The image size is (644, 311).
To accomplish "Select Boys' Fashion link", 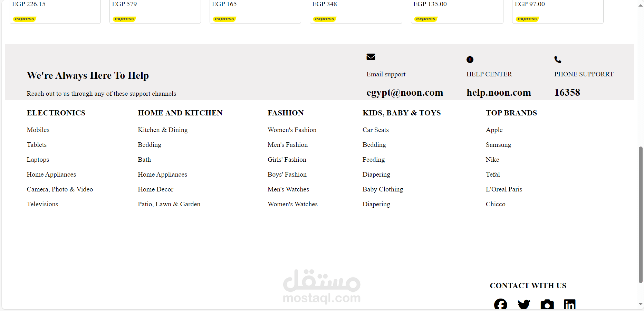I will click(x=287, y=175).
